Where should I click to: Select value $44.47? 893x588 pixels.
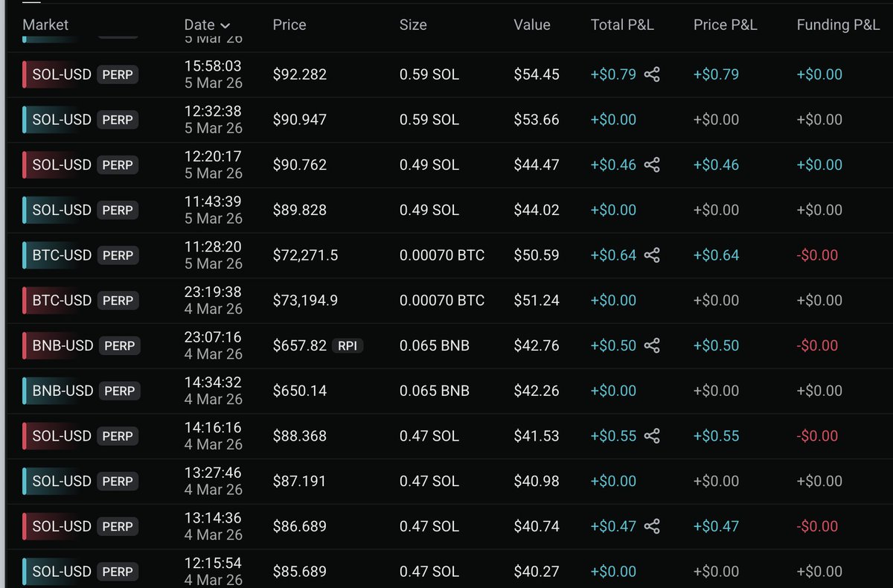(537, 164)
